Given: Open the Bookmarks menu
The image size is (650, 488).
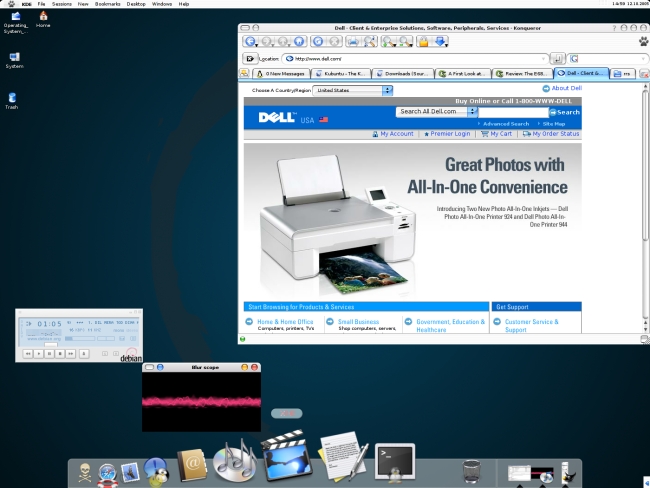Looking at the screenshot, I should point(107,4).
